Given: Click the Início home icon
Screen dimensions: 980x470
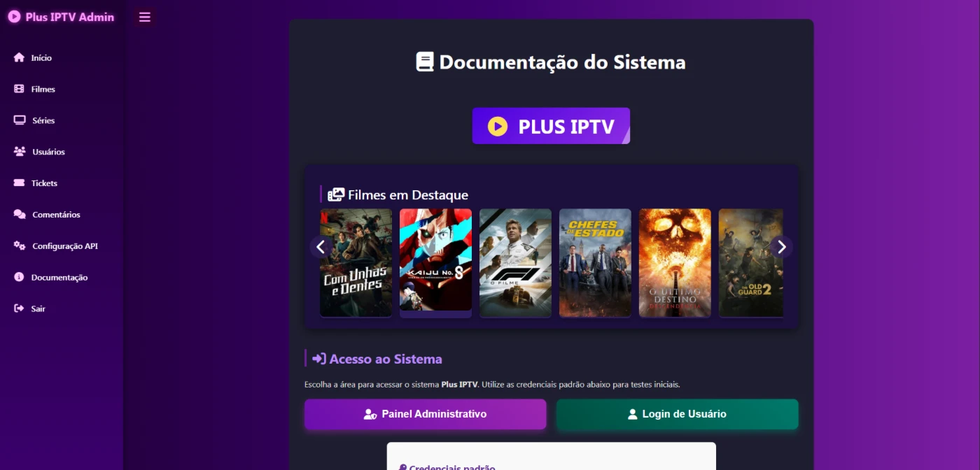Looking at the screenshot, I should click(x=19, y=57).
